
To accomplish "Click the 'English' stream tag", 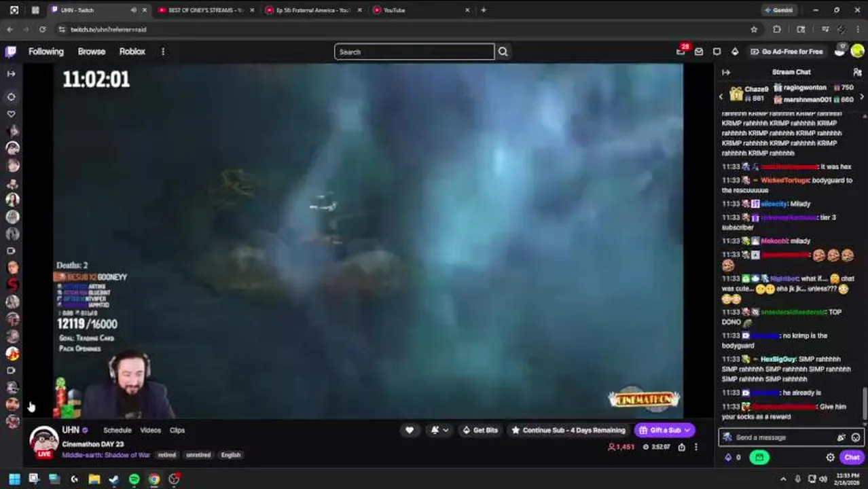I will click(231, 455).
